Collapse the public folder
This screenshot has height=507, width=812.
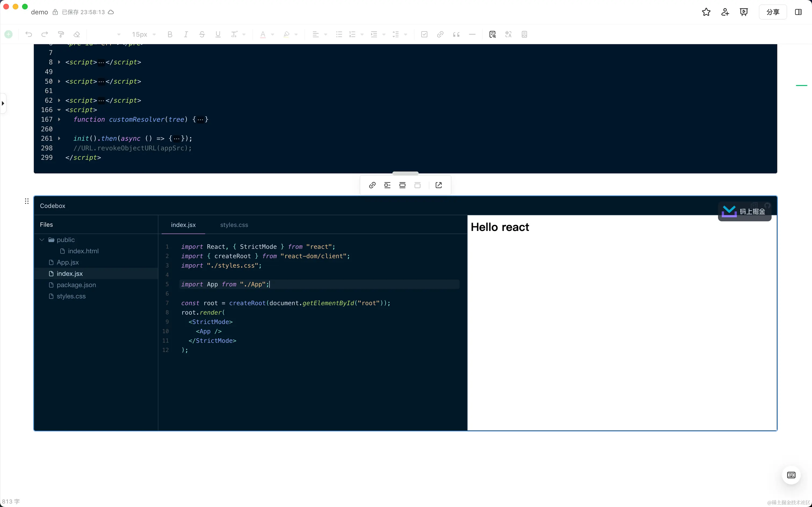pos(42,240)
